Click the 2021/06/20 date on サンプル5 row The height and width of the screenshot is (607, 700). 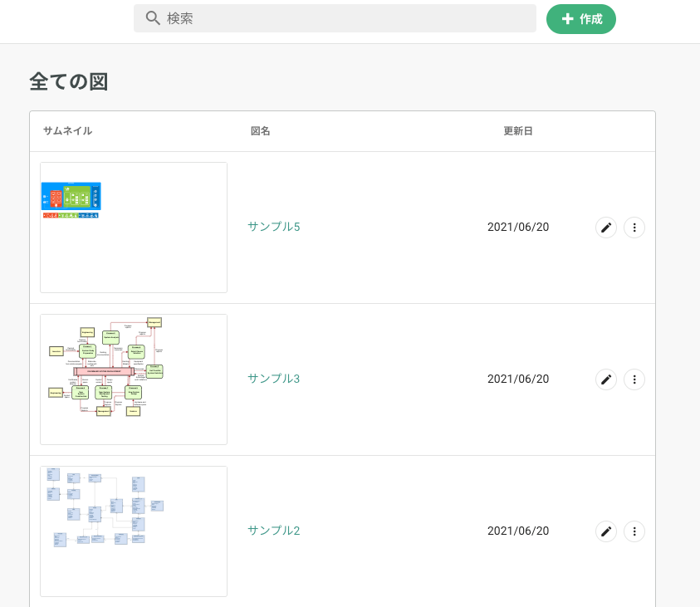point(517,228)
